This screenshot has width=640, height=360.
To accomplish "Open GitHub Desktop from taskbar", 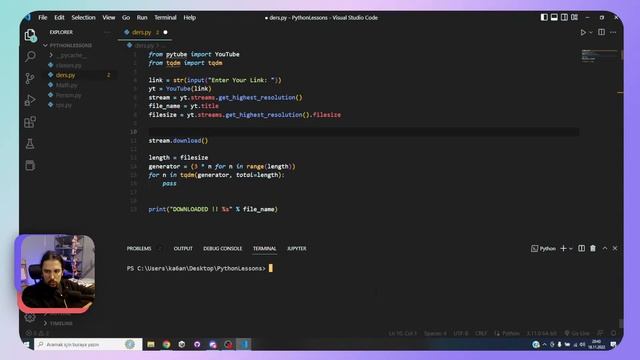I will (197, 344).
